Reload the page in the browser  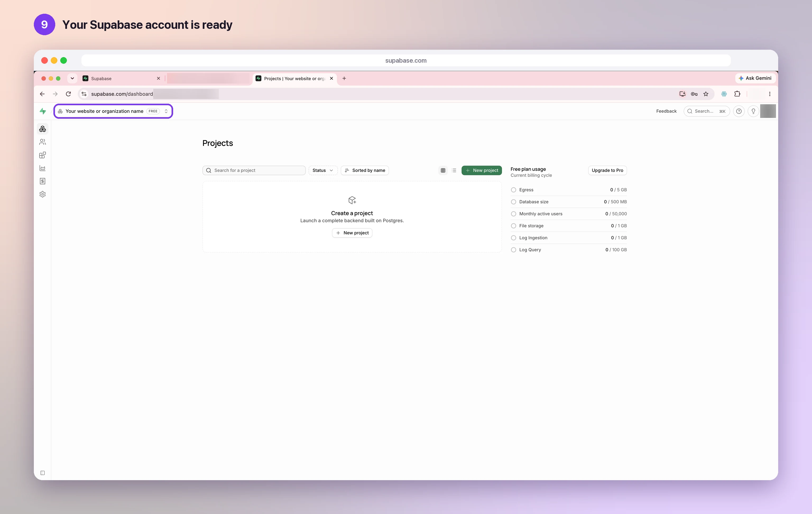(x=68, y=94)
